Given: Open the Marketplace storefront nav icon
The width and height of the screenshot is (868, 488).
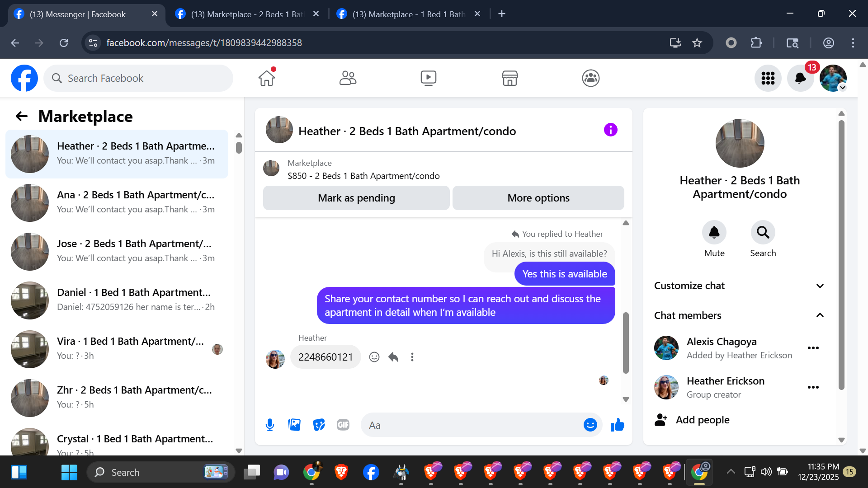Looking at the screenshot, I should tap(509, 78).
